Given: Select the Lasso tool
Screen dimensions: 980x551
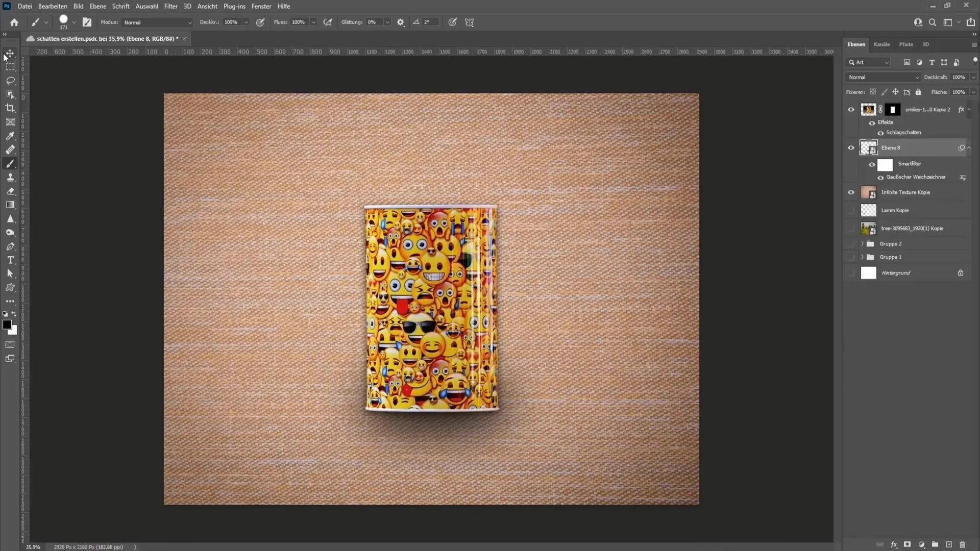Looking at the screenshot, I should pyautogui.click(x=10, y=81).
